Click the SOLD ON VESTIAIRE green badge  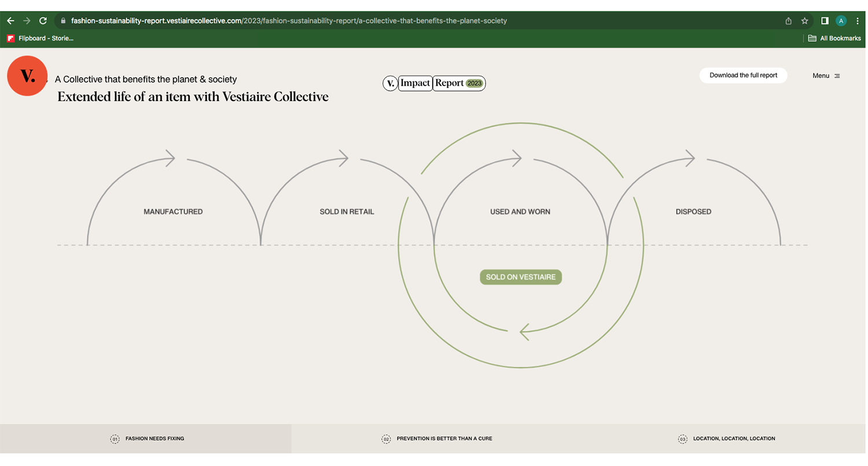click(521, 277)
